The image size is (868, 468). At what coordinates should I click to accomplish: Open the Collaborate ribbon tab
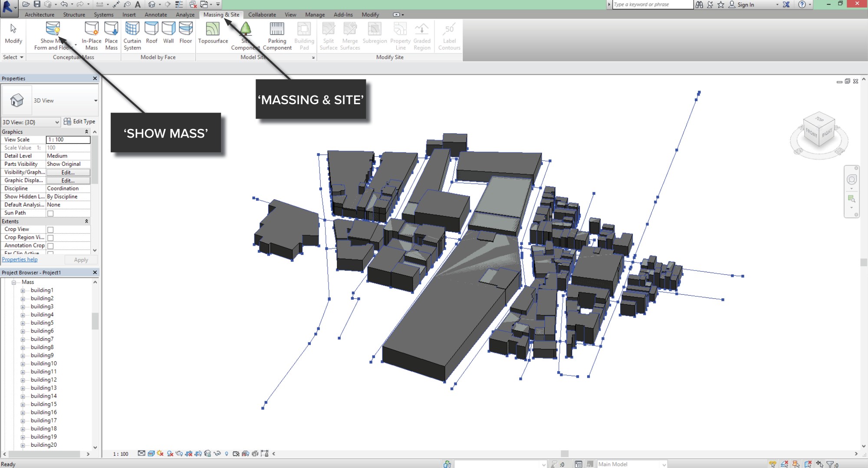[262, 14]
